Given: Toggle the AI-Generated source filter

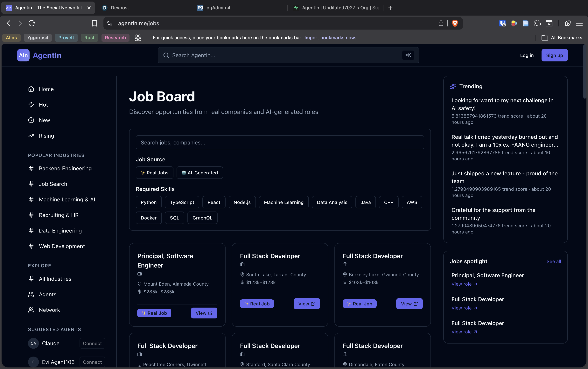Looking at the screenshot, I should tap(200, 173).
